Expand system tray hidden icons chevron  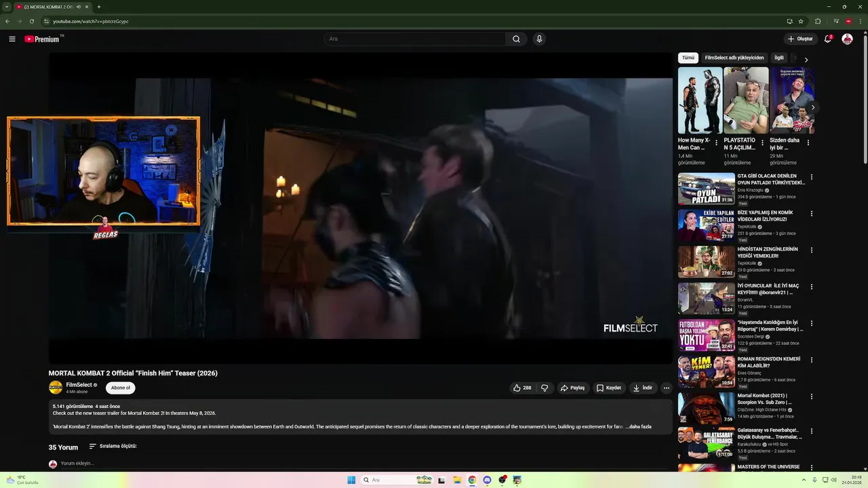point(805,480)
